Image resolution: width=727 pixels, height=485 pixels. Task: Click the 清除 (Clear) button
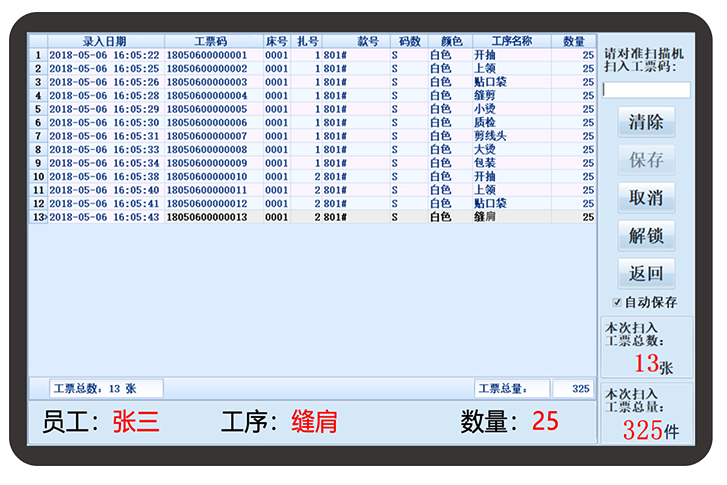(645, 122)
